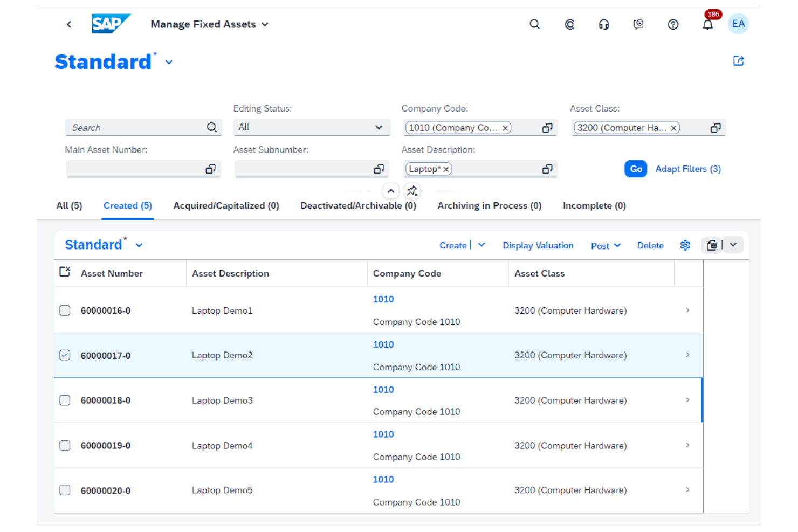Uncheck the checkbox for Laptop Demo2
The image size is (798, 532).
[x=65, y=355]
